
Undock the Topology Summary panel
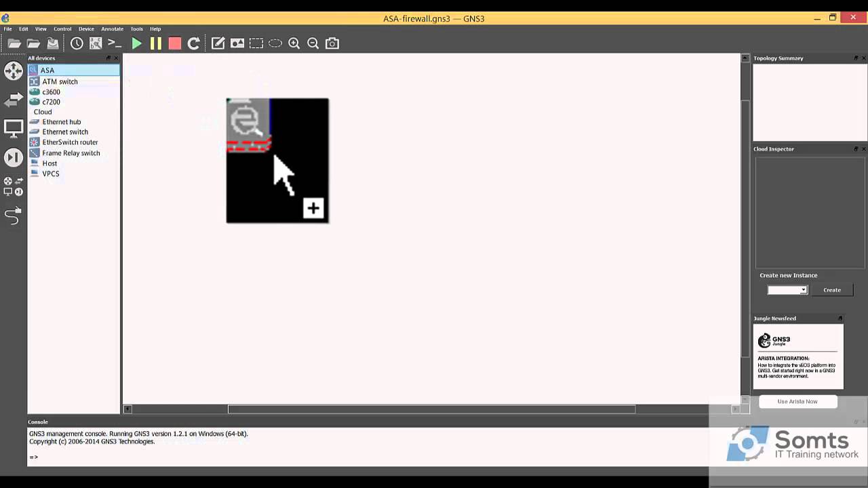pos(856,58)
